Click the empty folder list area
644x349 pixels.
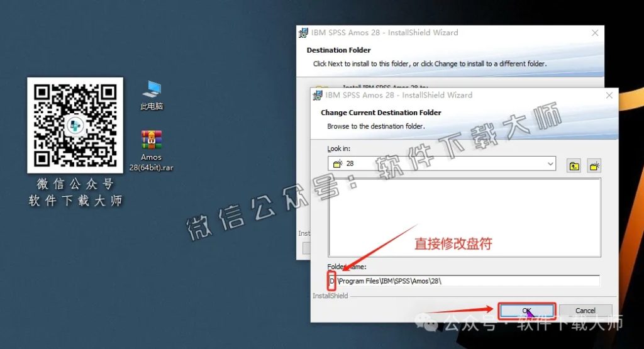pyautogui.click(x=464, y=217)
